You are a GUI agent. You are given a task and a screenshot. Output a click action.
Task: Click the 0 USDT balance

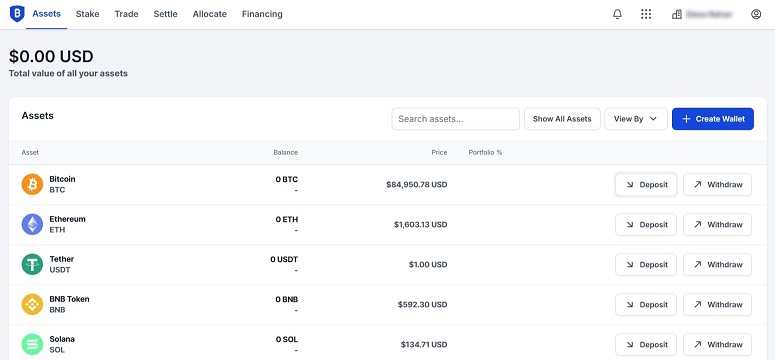tap(284, 260)
